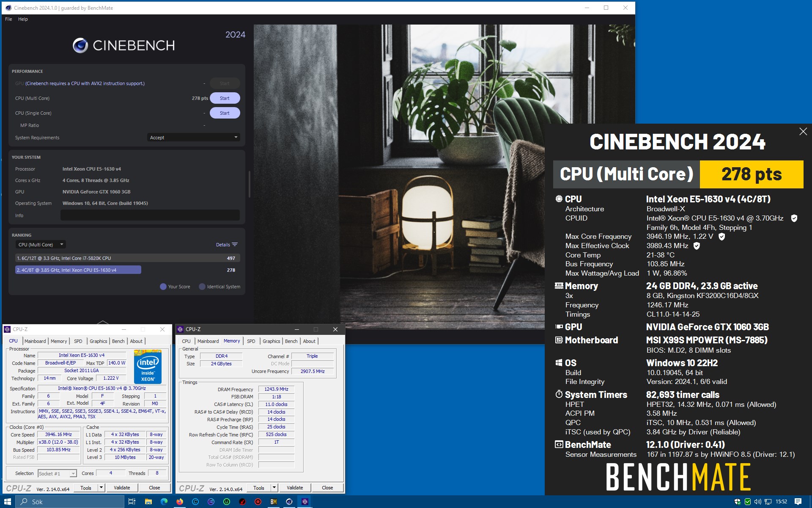Switch to Mainboard tab in left CPU-Z
The height and width of the screenshot is (508, 812).
coord(35,341)
